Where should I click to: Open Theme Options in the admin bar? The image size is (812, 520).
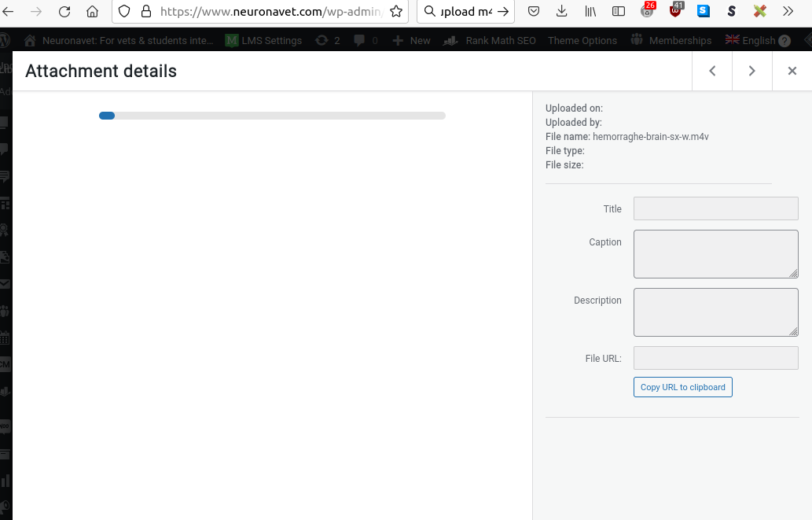(582, 40)
